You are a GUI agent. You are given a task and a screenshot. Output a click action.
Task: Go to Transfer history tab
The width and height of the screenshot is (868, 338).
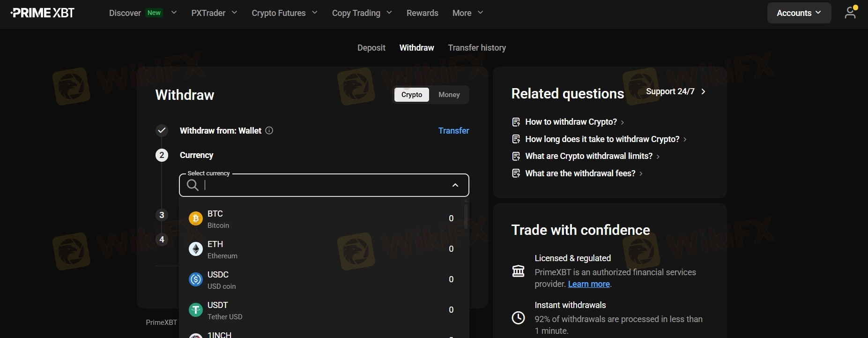tap(476, 48)
